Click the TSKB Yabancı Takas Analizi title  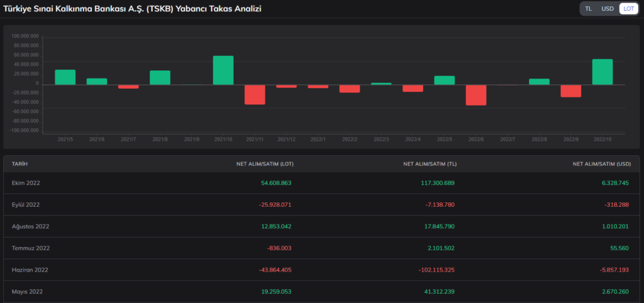132,9
